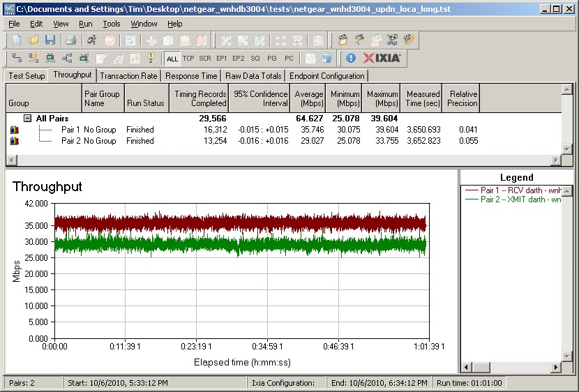Open a test file with folder icon
The width and height of the screenshot is (579, 392).
point(33,40)
